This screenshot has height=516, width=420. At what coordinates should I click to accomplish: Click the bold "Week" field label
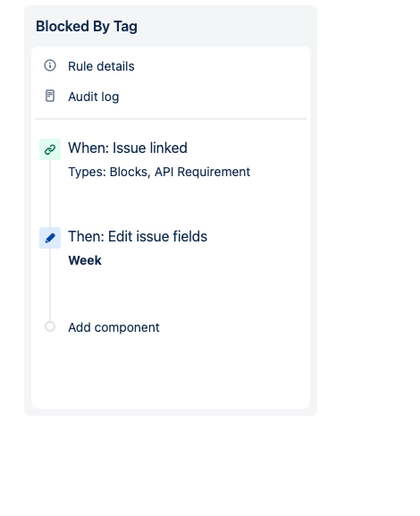click(x=85, y=260)
